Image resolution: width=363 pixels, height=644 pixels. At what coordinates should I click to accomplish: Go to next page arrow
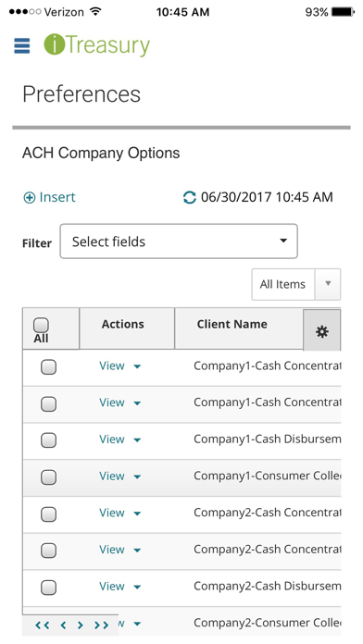coord(81,625)
